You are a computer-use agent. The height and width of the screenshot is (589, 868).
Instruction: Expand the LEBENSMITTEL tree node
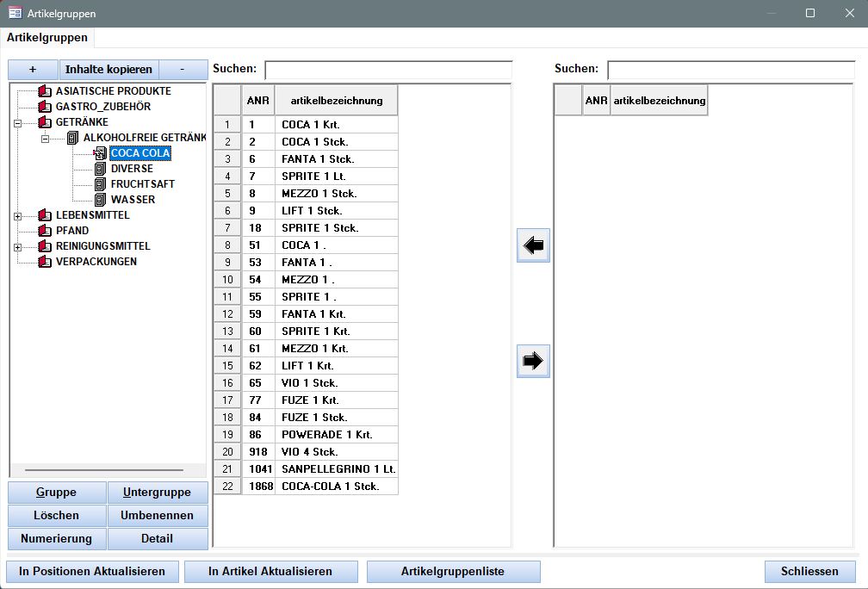tap(17, 216)
